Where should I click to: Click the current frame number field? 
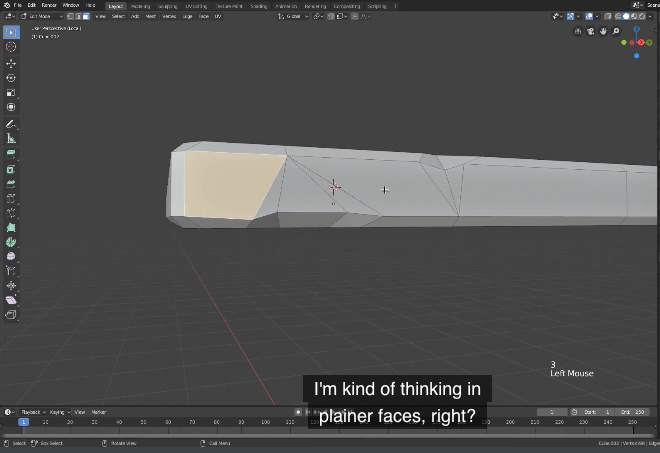552,412
